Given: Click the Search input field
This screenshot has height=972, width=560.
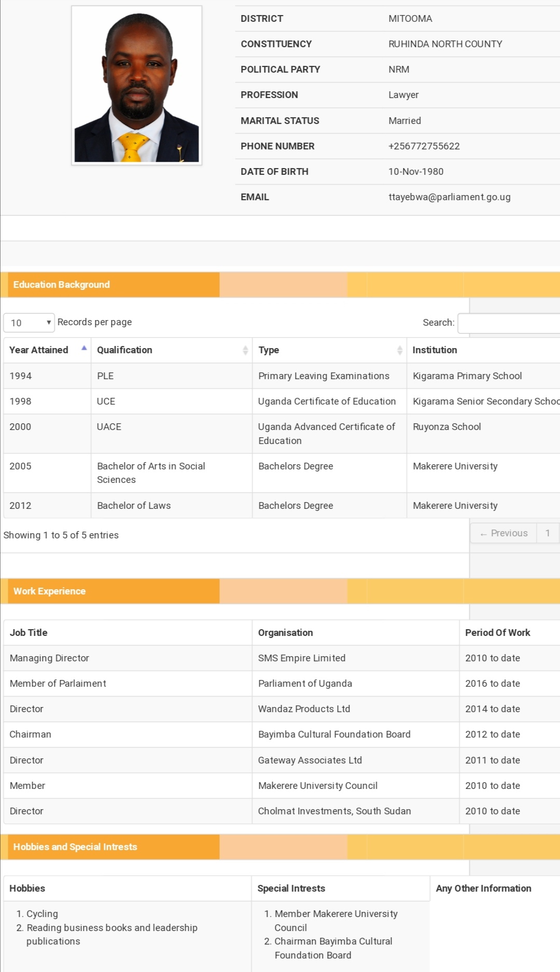Looking at the screenshot, I should (509, 323).
